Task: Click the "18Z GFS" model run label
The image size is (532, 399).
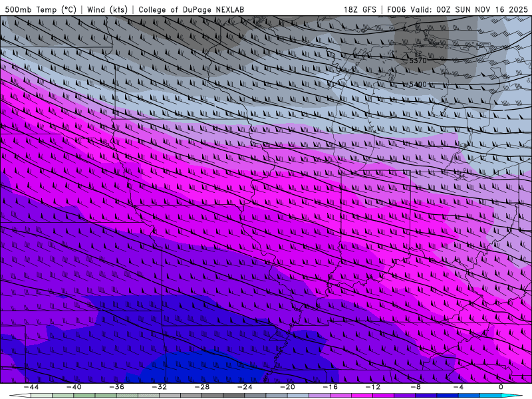Action: coord(360,9)
